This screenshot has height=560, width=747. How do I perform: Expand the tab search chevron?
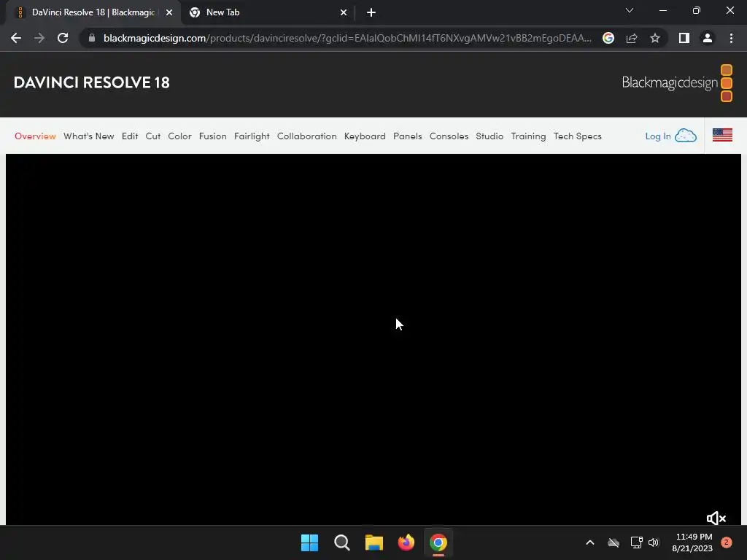630,10
